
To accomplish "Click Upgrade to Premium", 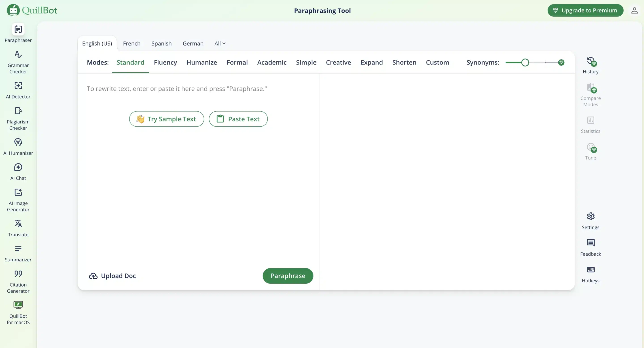I will (585, 10).
